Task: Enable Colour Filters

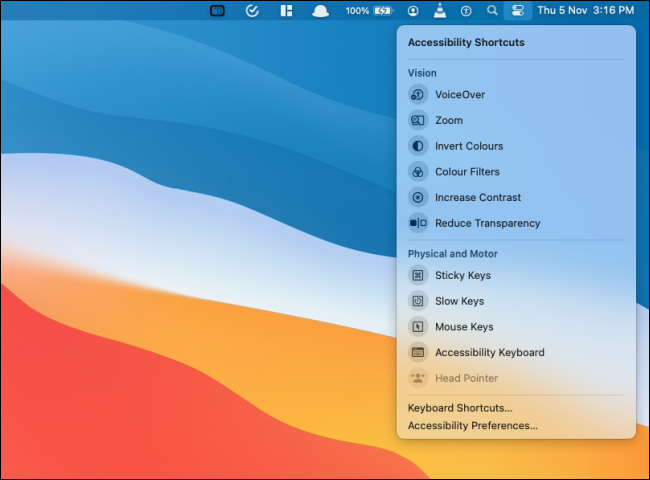Action: point(516,172)
